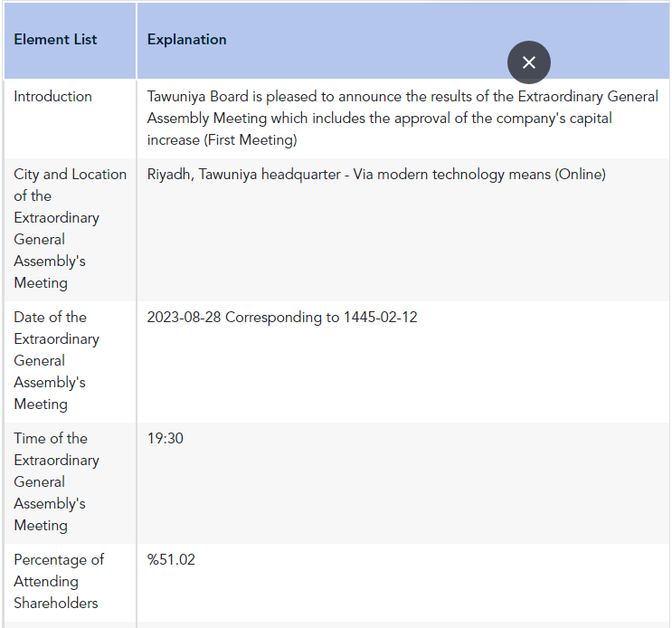The height and width of the screenshot is (628, 672).
Task: Select the Time of the Extraordinary Meeting label
Action: click(56, 481)
